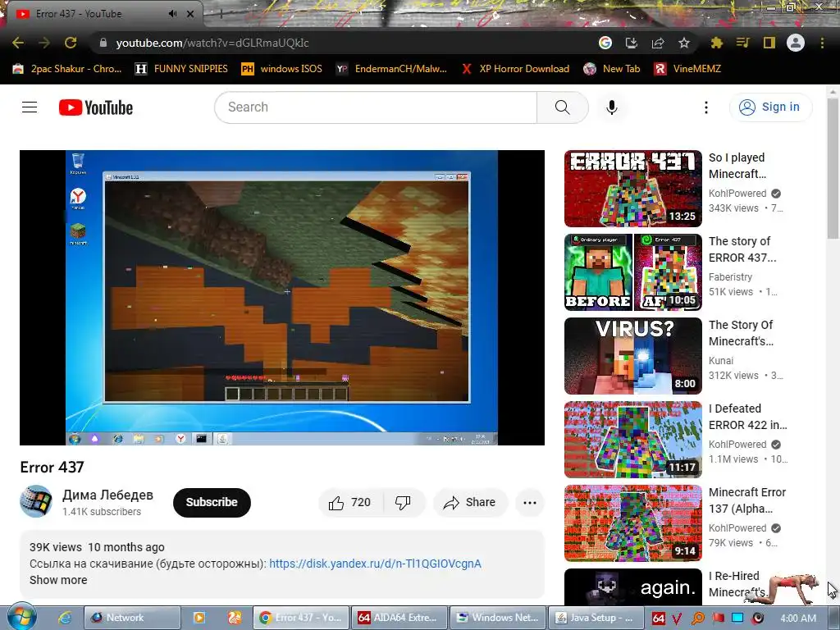840x630 pixels.
Task: Like the video with thumbs-up 720
Action: [x=350, y=503]
